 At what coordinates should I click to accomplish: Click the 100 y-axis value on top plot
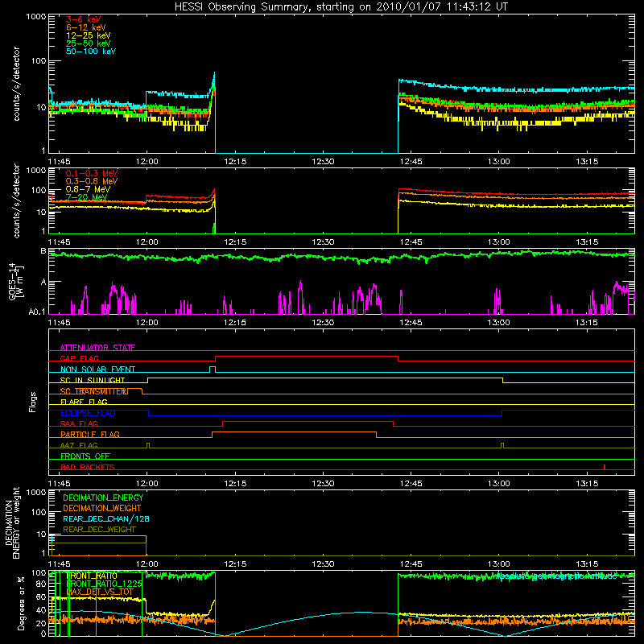click(x=38, y=61)
